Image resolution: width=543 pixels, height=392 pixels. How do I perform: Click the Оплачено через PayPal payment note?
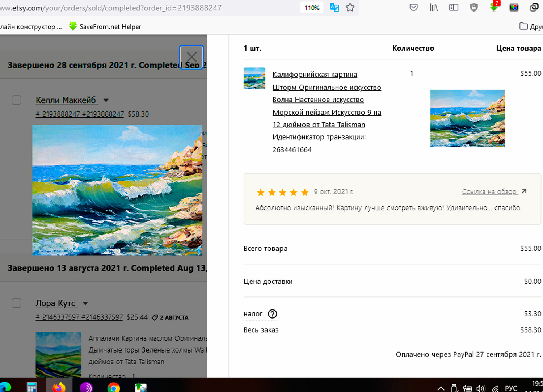tap(468, 354)
